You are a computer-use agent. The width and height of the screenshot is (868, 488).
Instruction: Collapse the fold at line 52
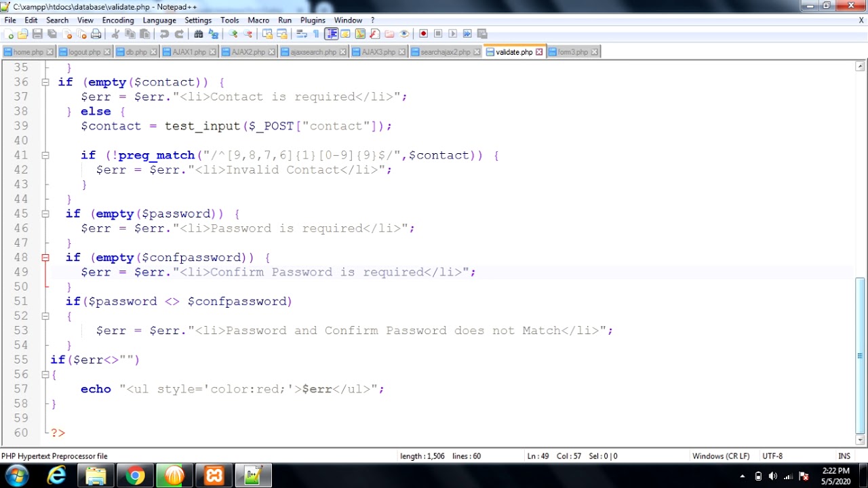45,316
